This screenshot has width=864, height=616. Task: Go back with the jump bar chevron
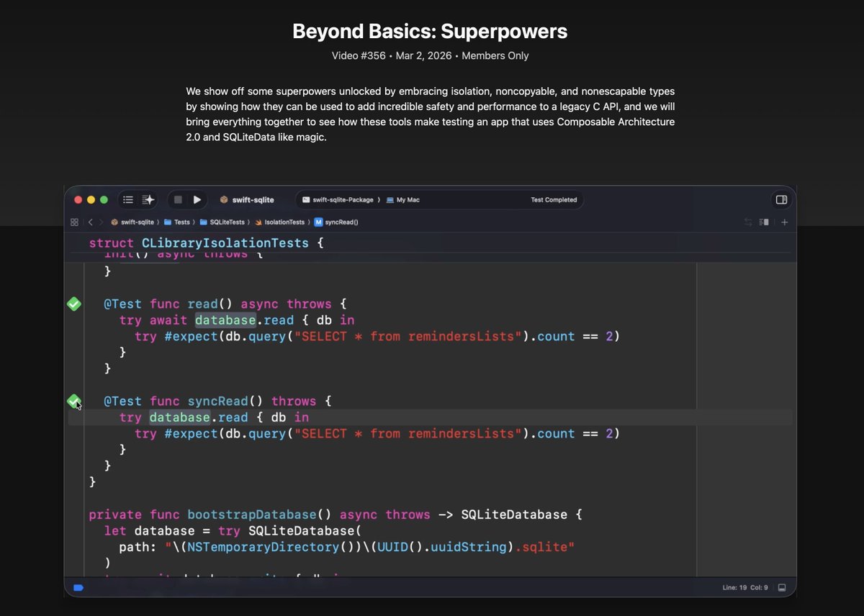(x=90, y=222)
